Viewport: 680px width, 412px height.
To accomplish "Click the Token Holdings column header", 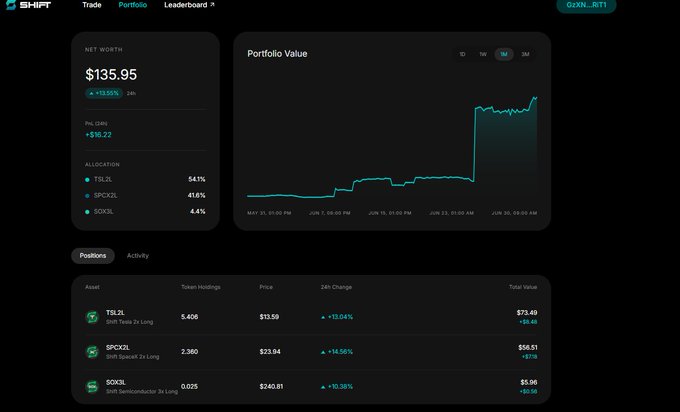I will click(x=201, y=287).
